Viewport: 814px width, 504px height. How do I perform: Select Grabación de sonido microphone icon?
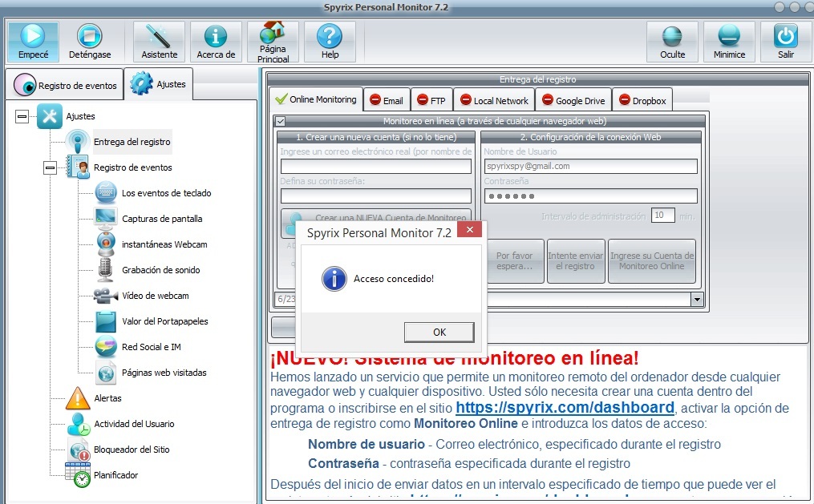(105, 270)
